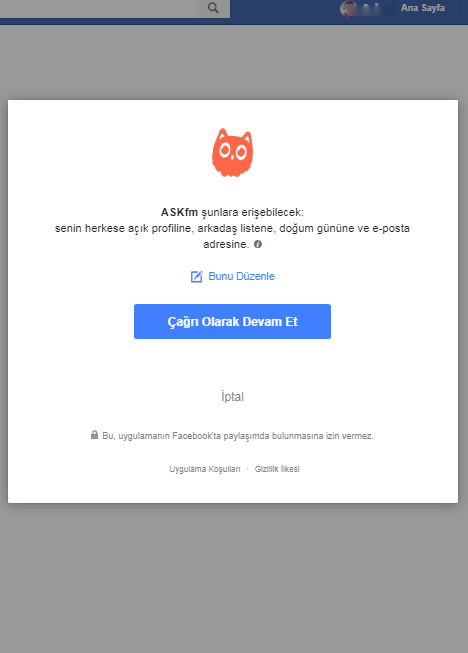Click the ASKfm orange owl logo

pos(232,152)
